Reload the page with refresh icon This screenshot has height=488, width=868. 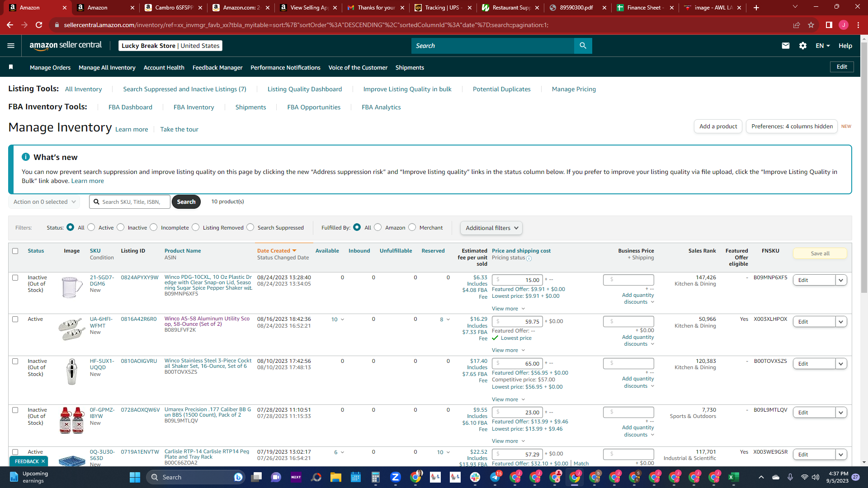(x=39, y=25)
